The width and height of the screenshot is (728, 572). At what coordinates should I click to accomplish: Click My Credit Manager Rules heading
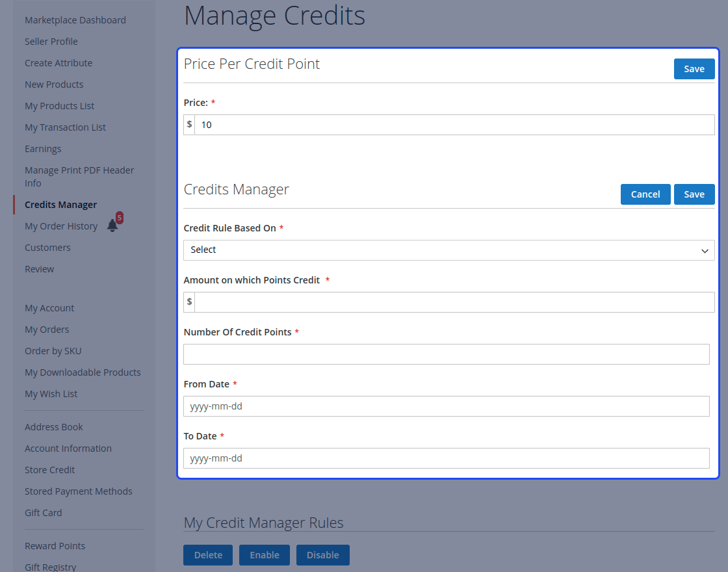(263, 523)
